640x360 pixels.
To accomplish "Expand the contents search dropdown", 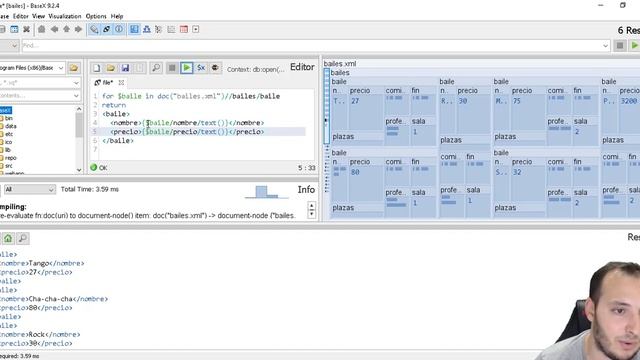I will tap(76, 96).
